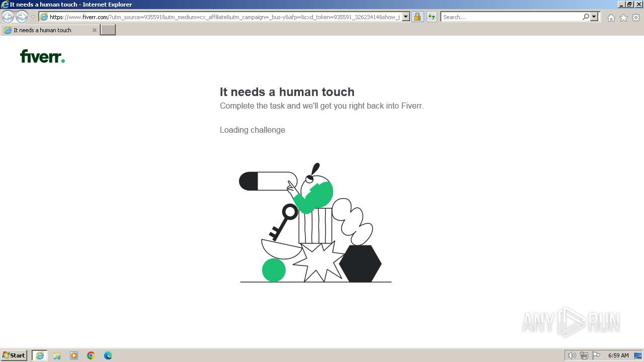Click the fiverr.com URL address field

224,17
